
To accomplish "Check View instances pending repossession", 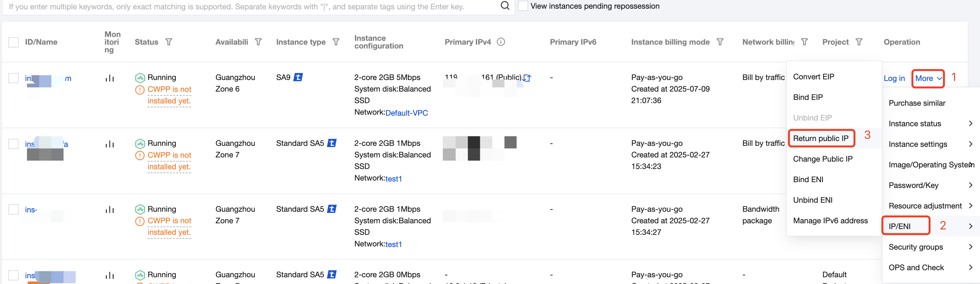I will (523, 6).
